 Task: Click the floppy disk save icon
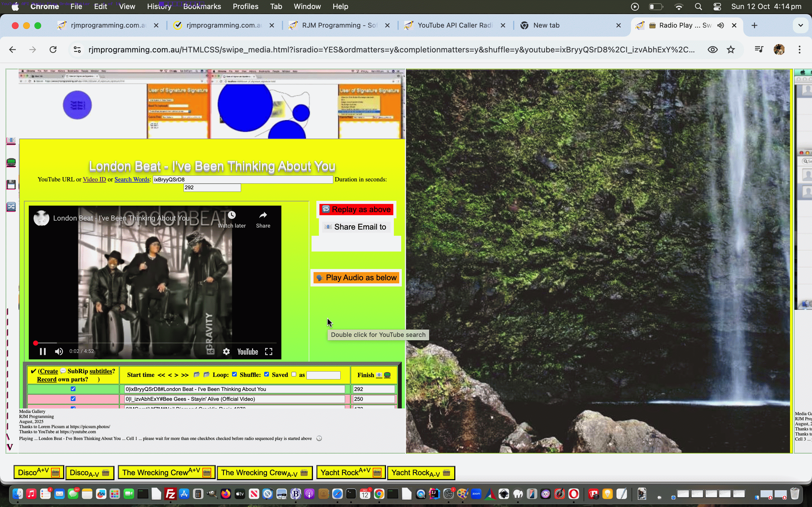pyautogui.click(x=11, y=184)
